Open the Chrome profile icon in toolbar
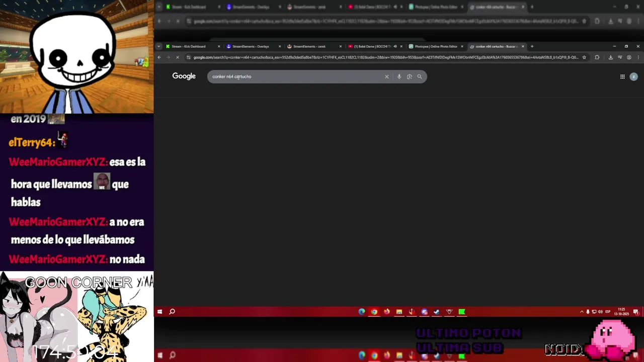 click(629, 57)
